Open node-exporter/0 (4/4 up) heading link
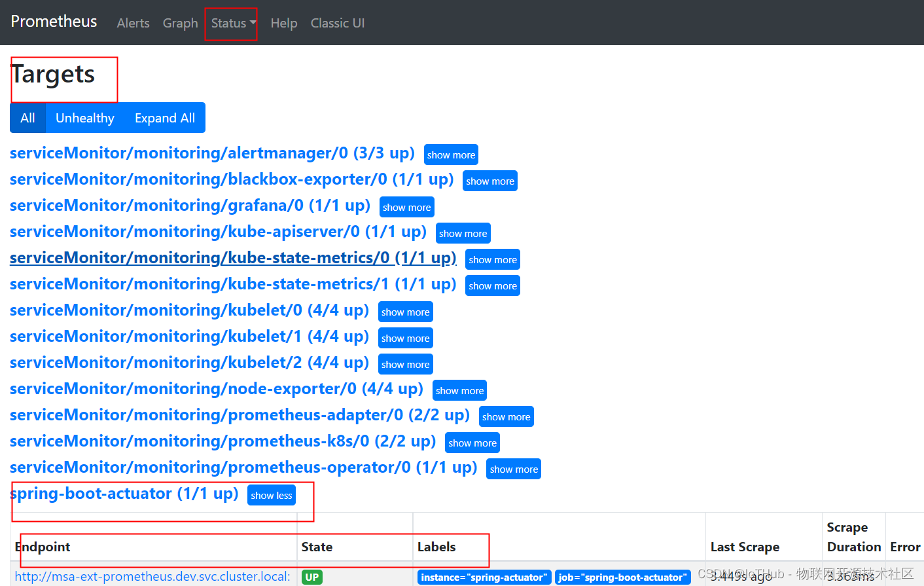Viewport: 924px width, 586px height. [x=217, y=389]
